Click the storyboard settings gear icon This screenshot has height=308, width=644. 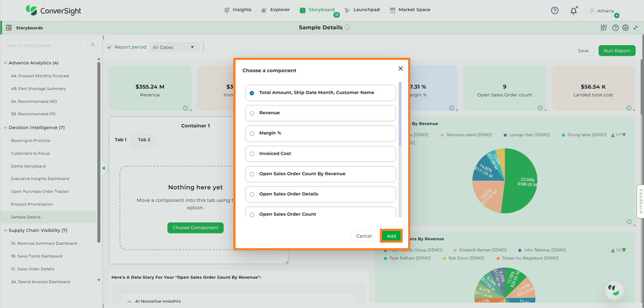(625, 28)
